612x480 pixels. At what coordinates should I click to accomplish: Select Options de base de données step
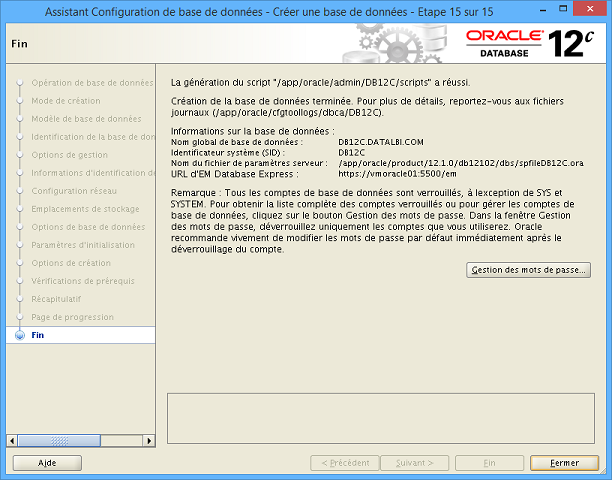pyautogui.click(x=88, y=227)
